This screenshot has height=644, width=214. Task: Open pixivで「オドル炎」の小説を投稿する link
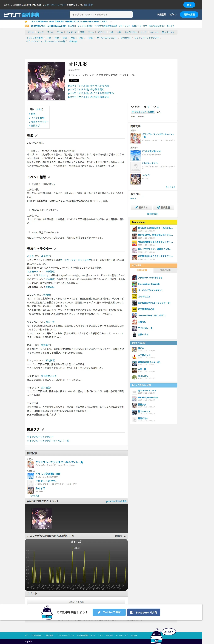click(x=88, y=97)
